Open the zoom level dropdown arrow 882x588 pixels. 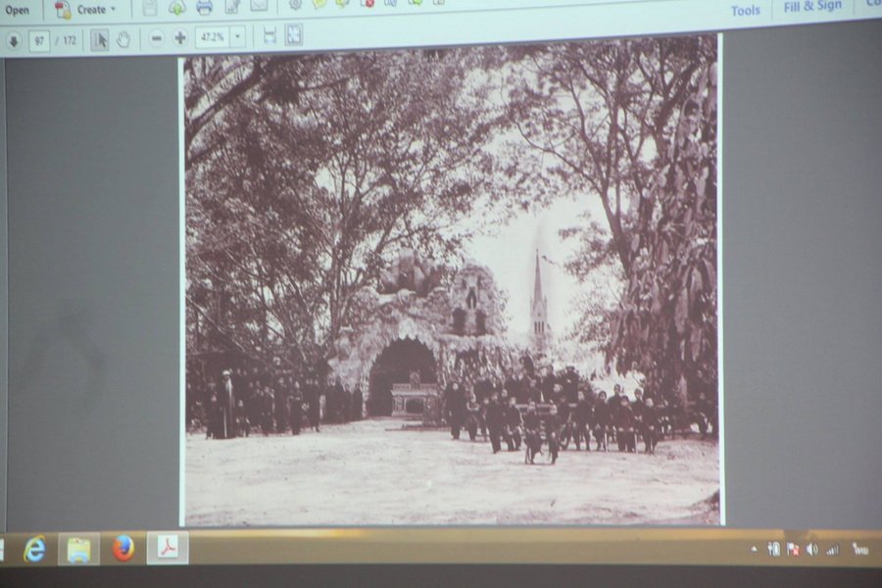tap(238, 36)
